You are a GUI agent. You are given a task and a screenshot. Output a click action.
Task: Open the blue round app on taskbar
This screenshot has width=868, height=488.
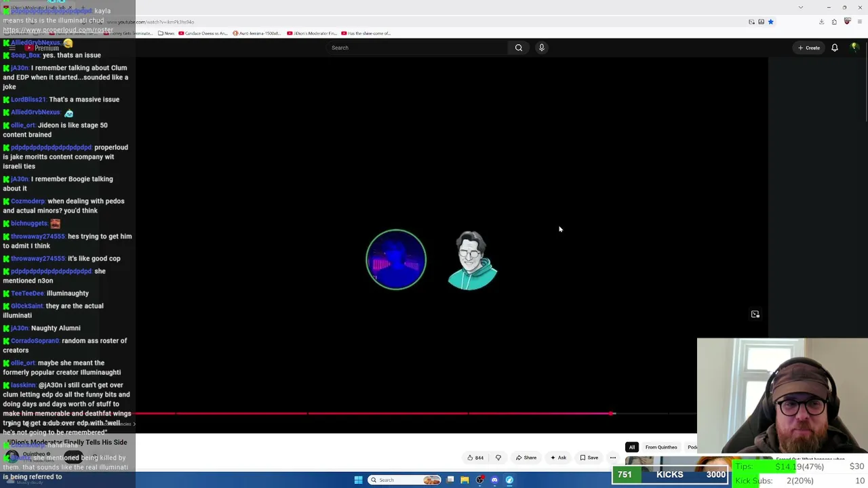point(509,480)
